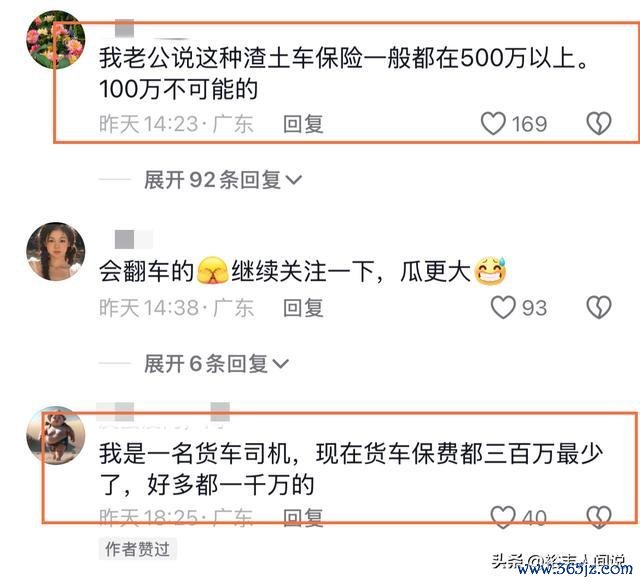640x584 pixels.
Task: Tap the 我老公说这种渣土车 comment text
Action: pyautogui.click(x=344, y=73)
